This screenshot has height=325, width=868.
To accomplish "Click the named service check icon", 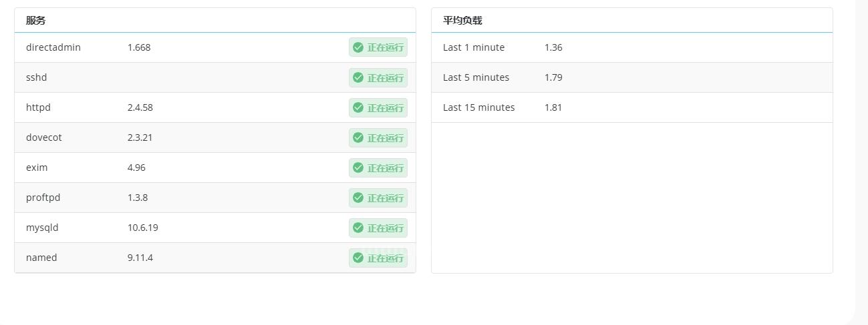I will click(x=358, y=258).
